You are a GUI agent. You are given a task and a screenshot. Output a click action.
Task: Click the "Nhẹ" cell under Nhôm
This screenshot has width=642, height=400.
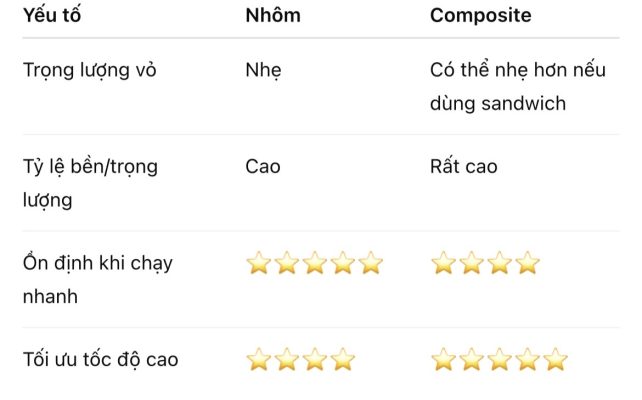click(x=264, y=71)
